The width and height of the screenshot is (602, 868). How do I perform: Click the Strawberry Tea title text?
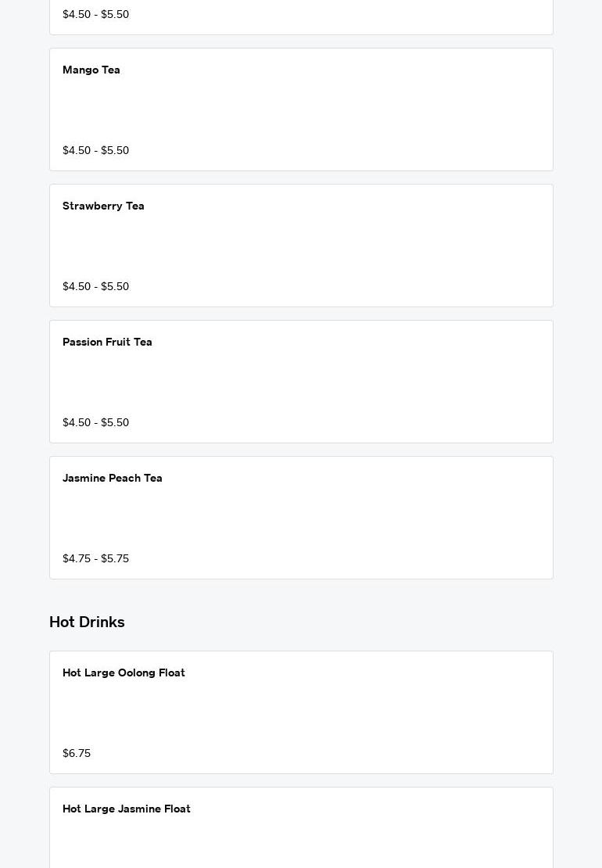tap(103, 206)
